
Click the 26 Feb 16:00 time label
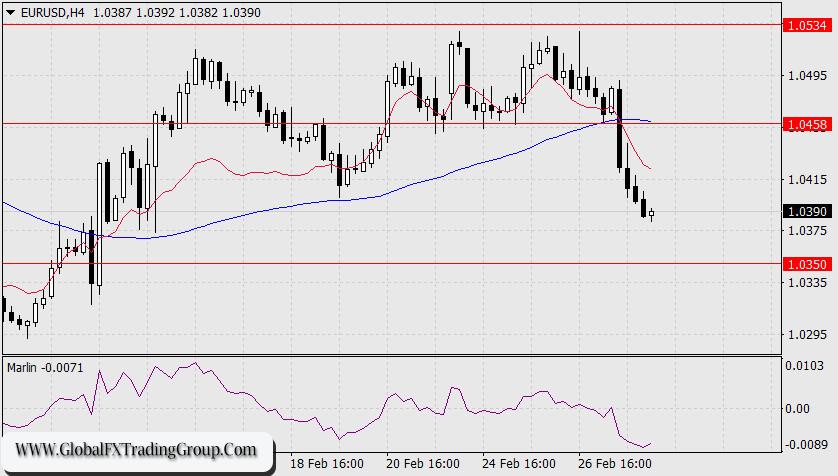(615, 463)
